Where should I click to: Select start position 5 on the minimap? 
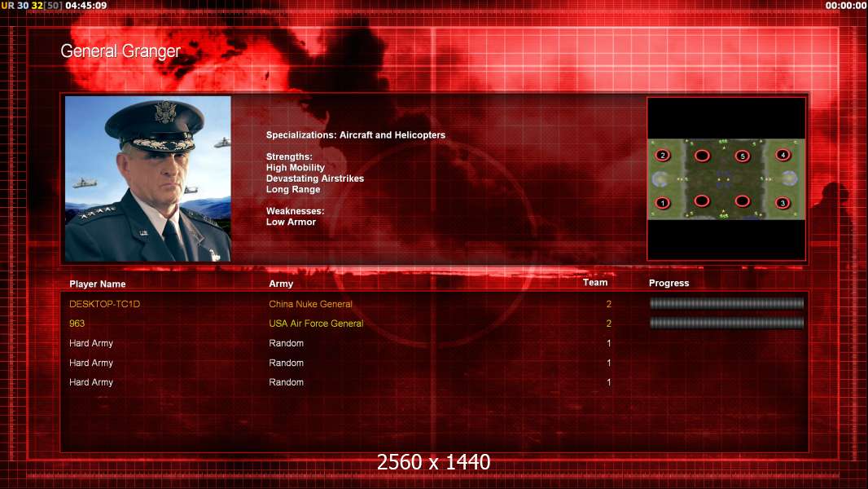click(743, 156)
